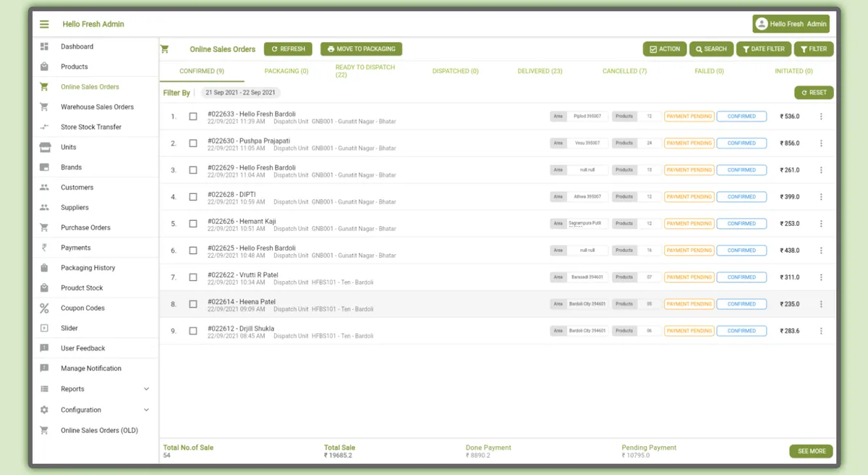Open three-dot menu for order #022630

pyautogui.click(x=821, y=143)
